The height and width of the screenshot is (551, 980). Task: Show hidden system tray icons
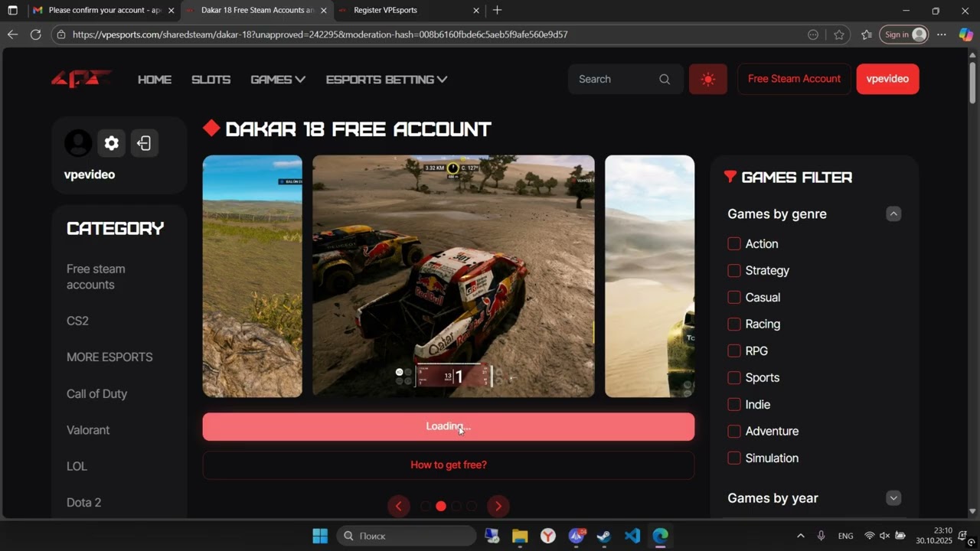pyautogui.click(x=801, y=536)
